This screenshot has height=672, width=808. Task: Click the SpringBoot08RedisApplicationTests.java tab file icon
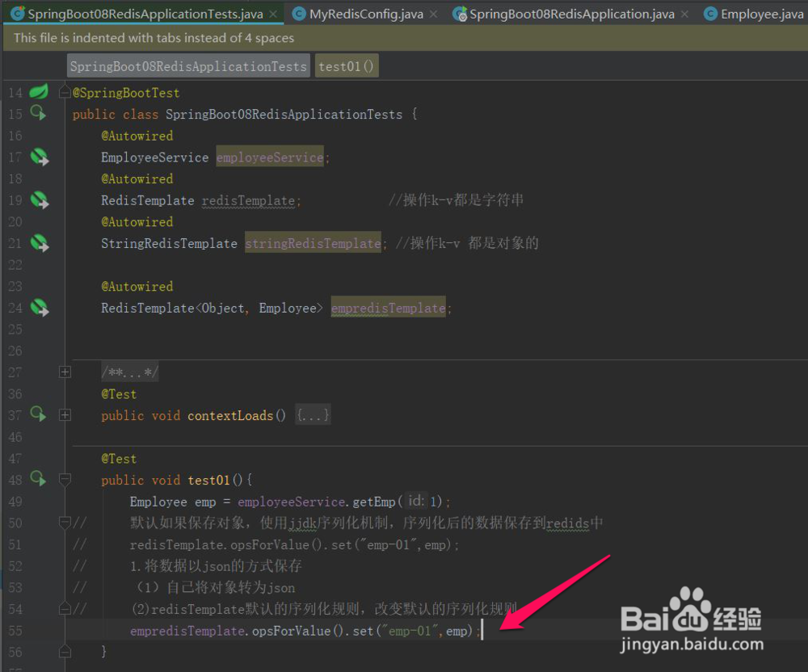[18, 14]
